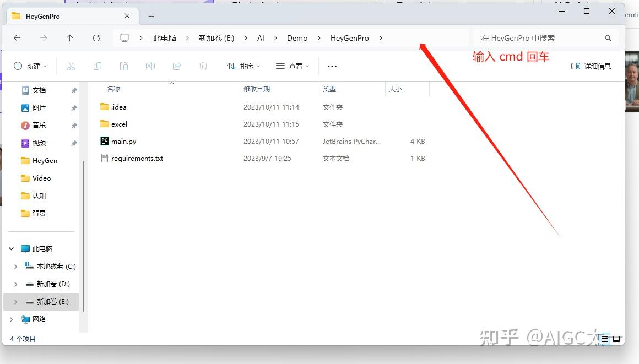Click the Cut scissors icon
The image size is (639, 364).
pos(71,66)
